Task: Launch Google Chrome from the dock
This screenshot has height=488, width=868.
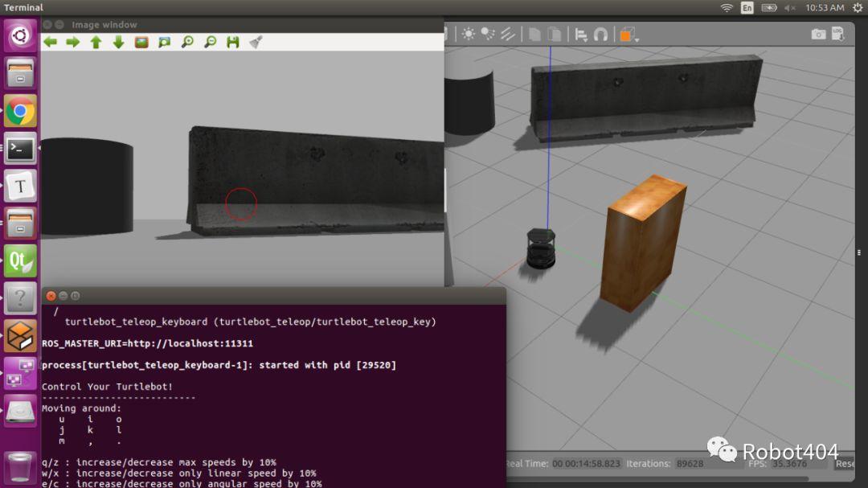Action: [x=20, y=112]
